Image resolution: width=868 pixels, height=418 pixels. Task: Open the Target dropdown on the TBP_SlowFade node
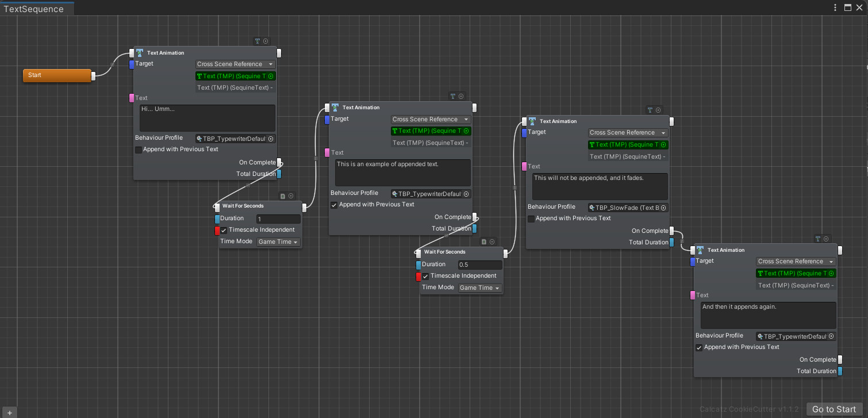pyautogui.click(x=628, y=132)
